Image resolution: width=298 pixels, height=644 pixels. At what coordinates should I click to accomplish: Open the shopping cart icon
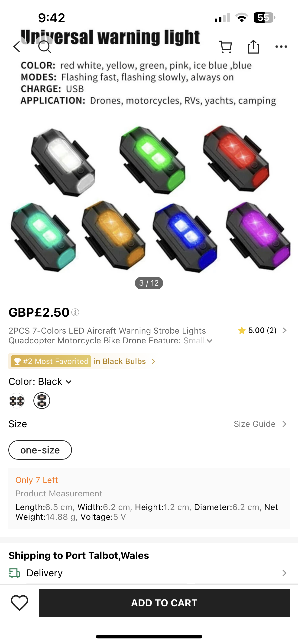click(226, 47)
